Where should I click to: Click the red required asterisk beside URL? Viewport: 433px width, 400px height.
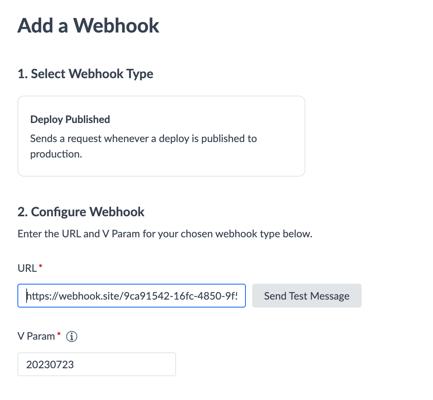click(x=41, y=266)
